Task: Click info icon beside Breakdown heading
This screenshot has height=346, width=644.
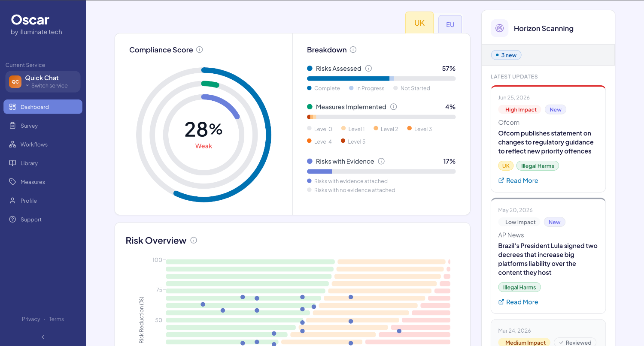Action: (x=353, y=50)
